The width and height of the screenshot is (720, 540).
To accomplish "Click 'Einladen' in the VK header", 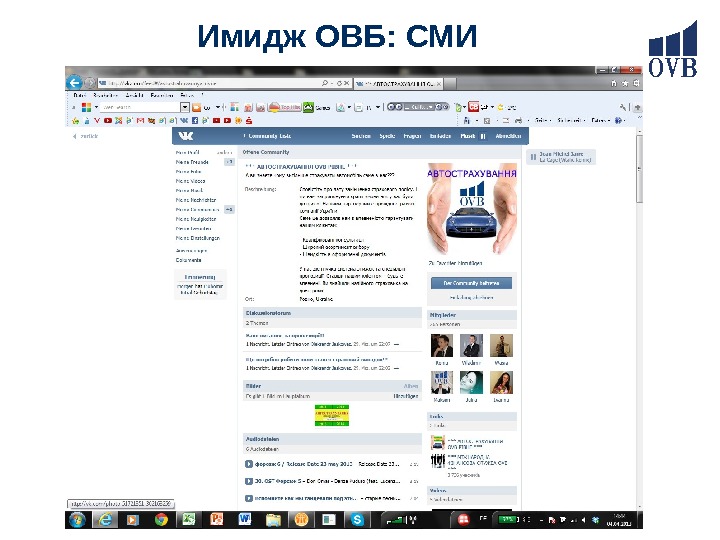I will (440, 136).
